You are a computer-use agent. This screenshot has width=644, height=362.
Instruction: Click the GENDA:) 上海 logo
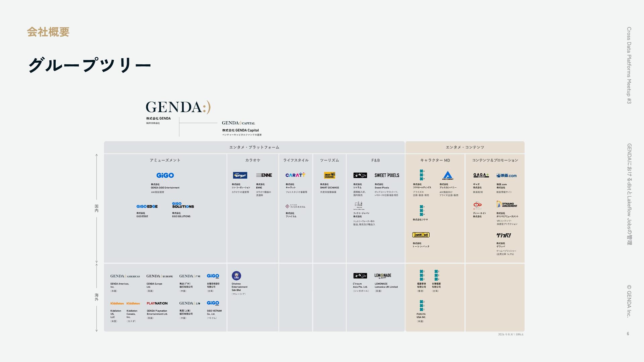(x=190, y=303)
